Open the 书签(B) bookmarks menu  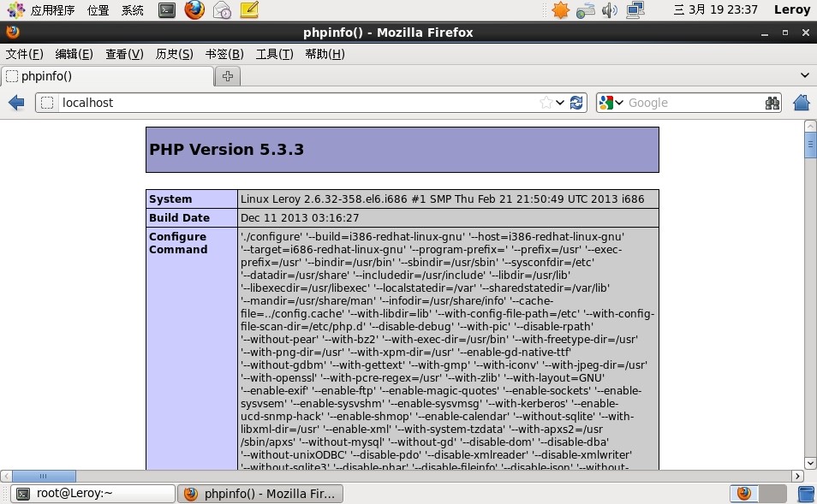coord(224,54)
